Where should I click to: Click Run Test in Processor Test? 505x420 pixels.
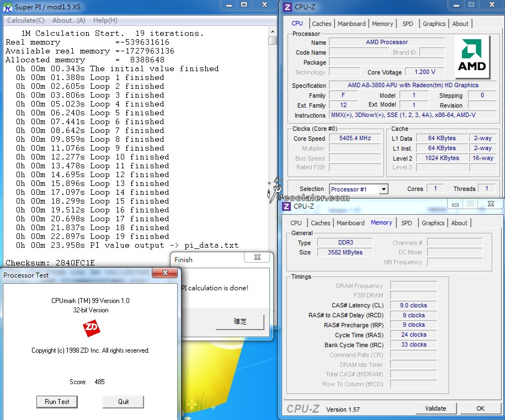tap(57, 402)
